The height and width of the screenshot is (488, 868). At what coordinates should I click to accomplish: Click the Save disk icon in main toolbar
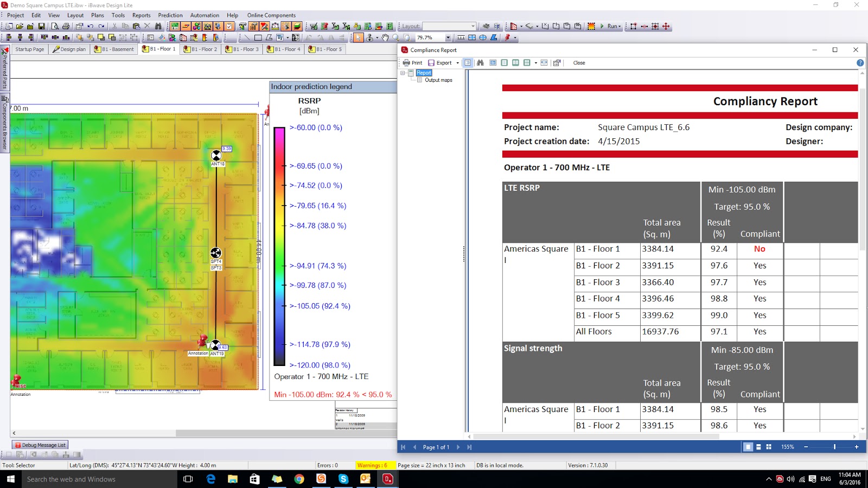41,26
